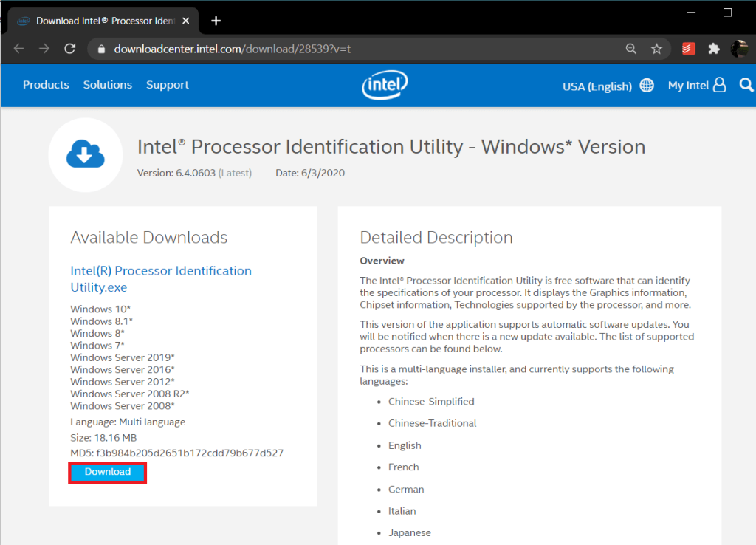756x545 pixels.
Task: Click the Version: 6.4.0603 (Latest) text
Action: pos(194,173)
